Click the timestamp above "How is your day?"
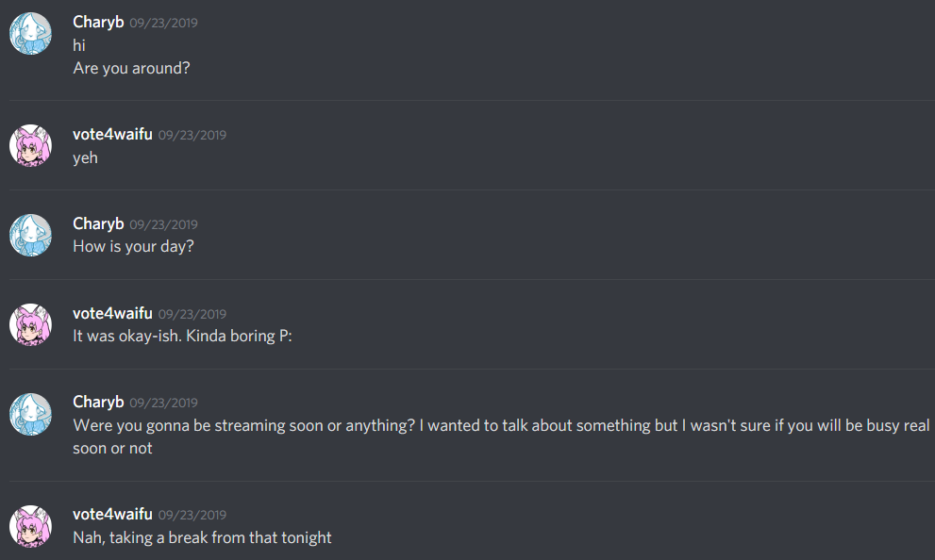935x560 pixels. [163, 224]
